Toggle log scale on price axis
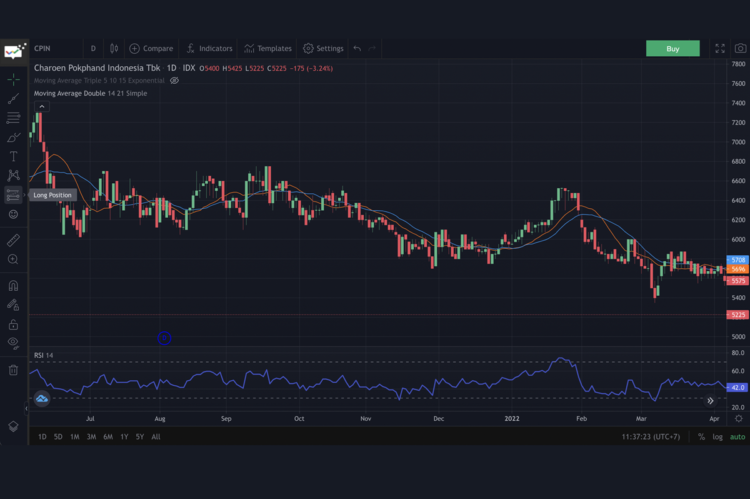The image size is (750, 499). pos(717,437)
